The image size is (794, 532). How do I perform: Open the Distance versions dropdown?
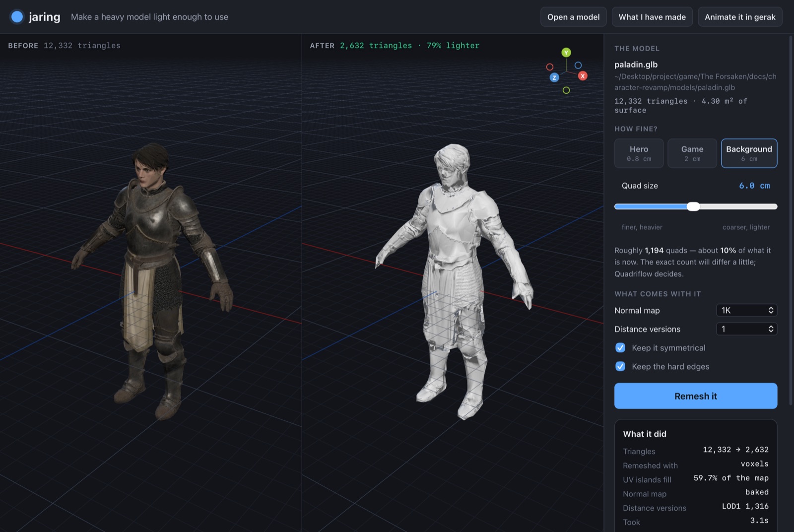click(746, 329)
